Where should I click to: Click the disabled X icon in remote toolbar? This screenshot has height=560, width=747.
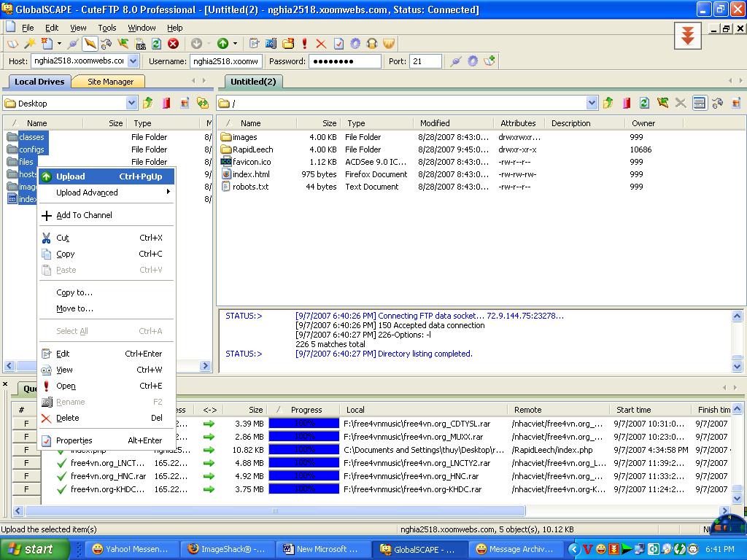(681, 103)
